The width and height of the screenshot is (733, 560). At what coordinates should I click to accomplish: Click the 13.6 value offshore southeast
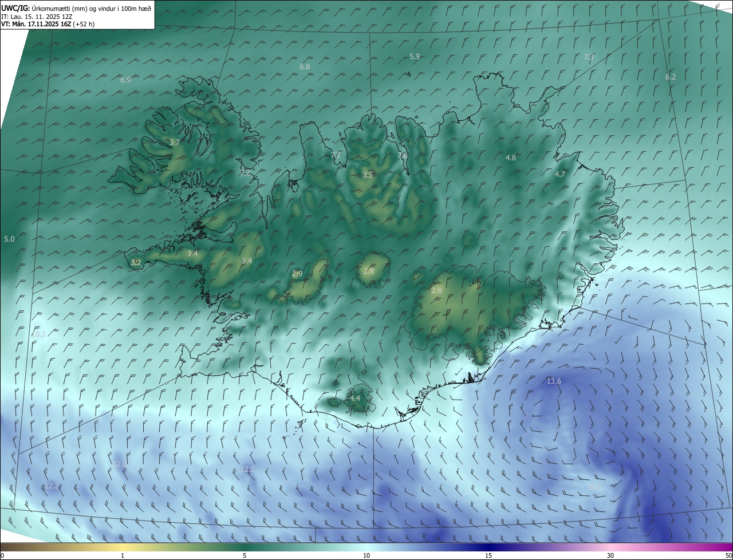coord(554,381)
